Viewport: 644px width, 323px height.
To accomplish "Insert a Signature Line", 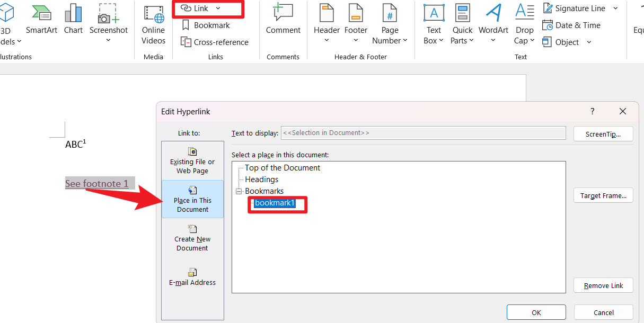I will point(574,8).
